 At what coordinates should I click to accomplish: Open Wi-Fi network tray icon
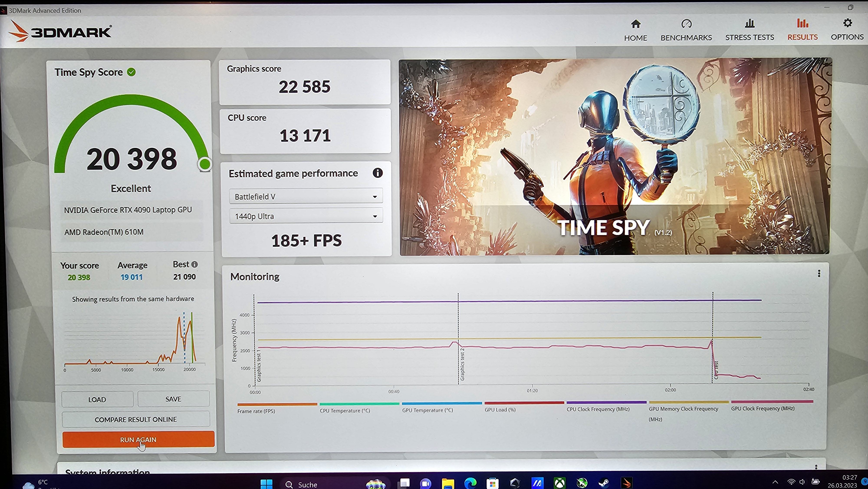click(x=791, y=482)
